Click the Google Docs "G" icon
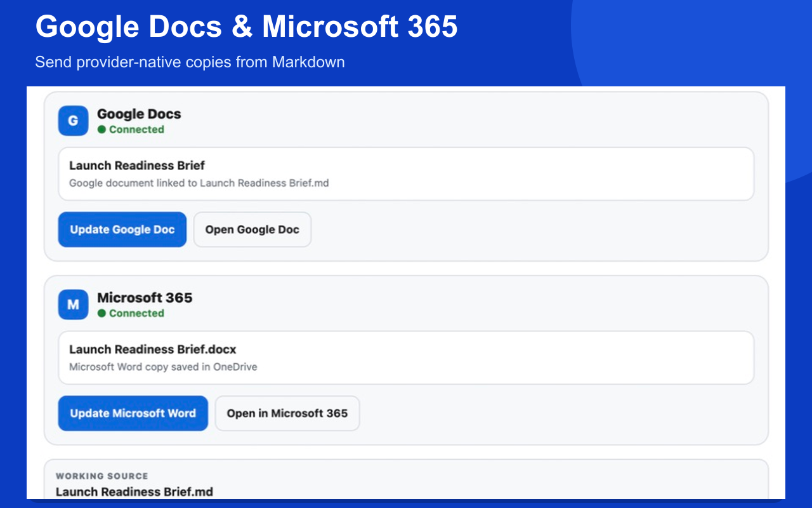 (73, 121)
